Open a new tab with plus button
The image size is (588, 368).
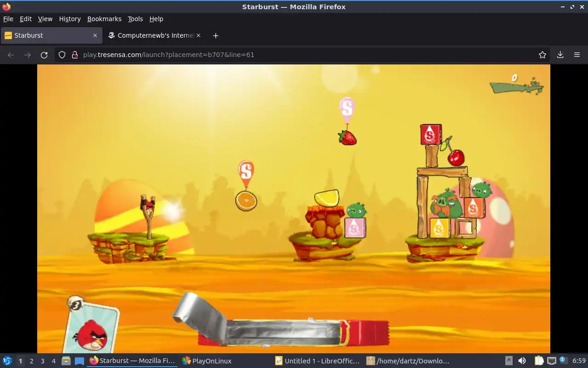[x=215, y=35]
